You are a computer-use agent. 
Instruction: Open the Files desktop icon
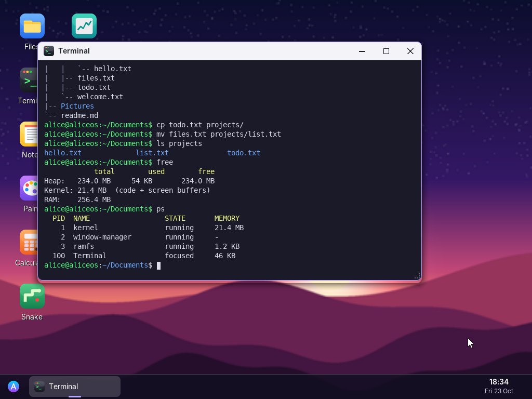(32, 26)
